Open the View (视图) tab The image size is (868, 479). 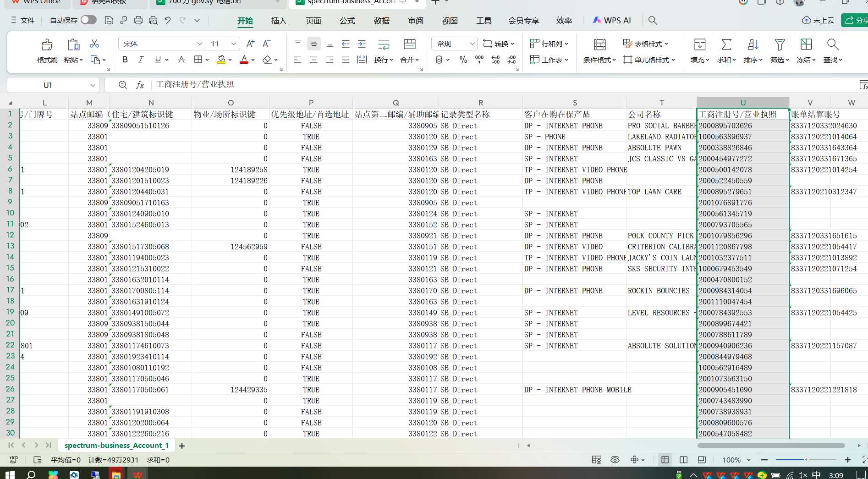(450, 20)
